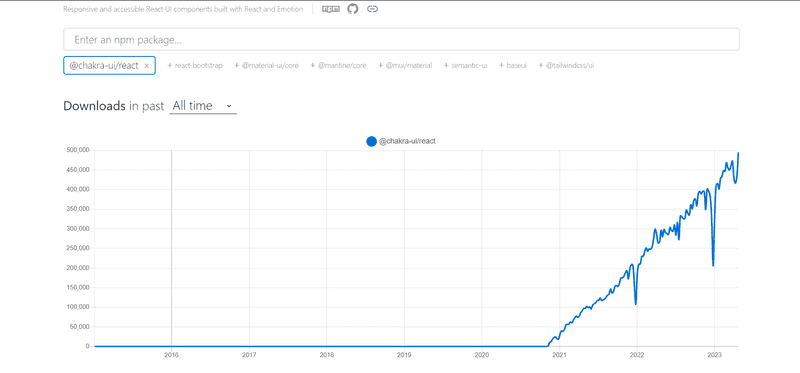Add @mui/material to the comparison

(405, 66)
